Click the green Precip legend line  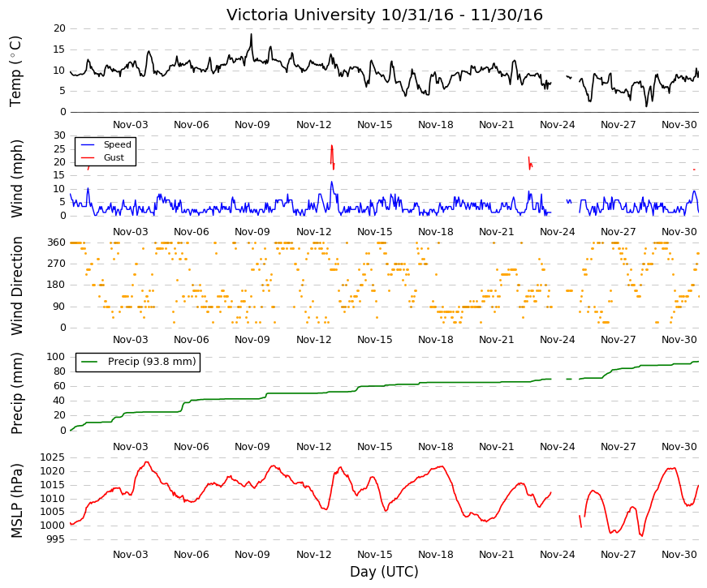88,362
